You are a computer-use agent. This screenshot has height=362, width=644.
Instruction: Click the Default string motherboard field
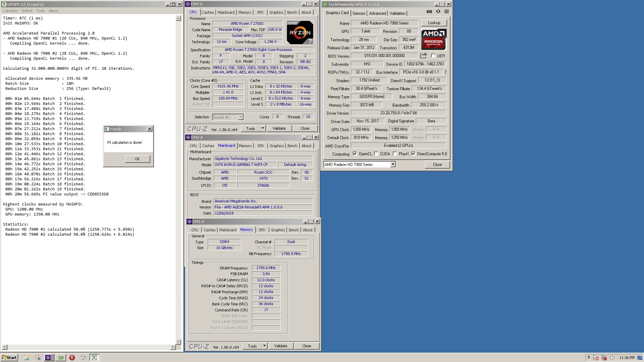(295, 165)
